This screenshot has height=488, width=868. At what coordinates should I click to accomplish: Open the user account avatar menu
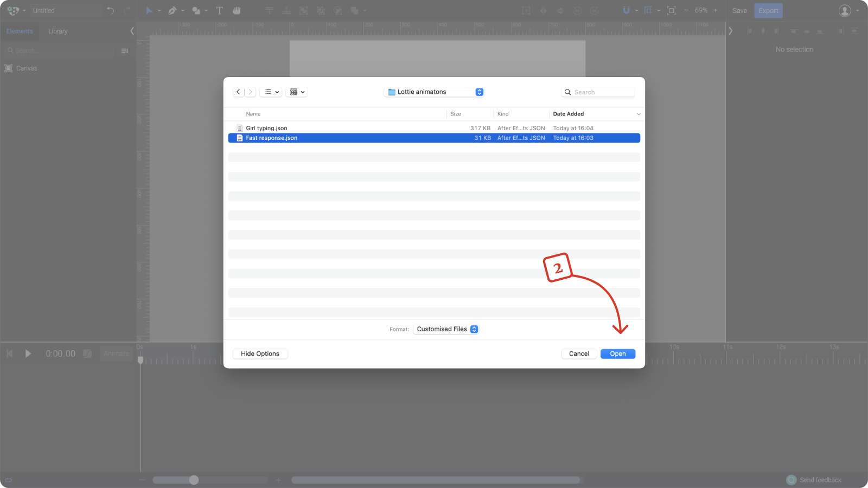pyautogui.click(x=844, y=10)
